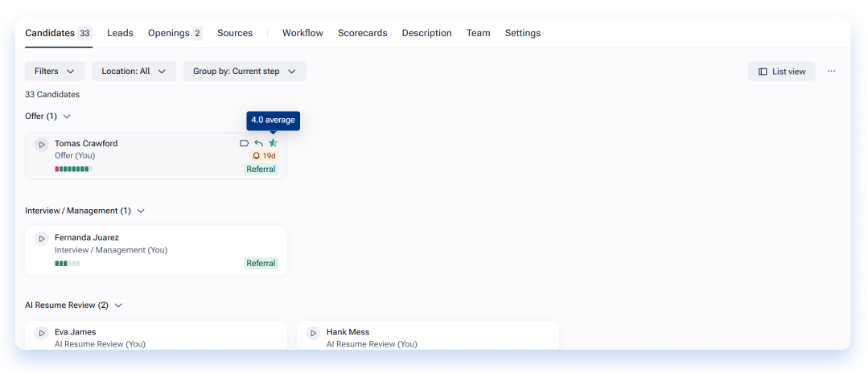The height and width of the screenshot is (373, 868).
Task: Switch to the Description tab
Action: pos(427,33)
